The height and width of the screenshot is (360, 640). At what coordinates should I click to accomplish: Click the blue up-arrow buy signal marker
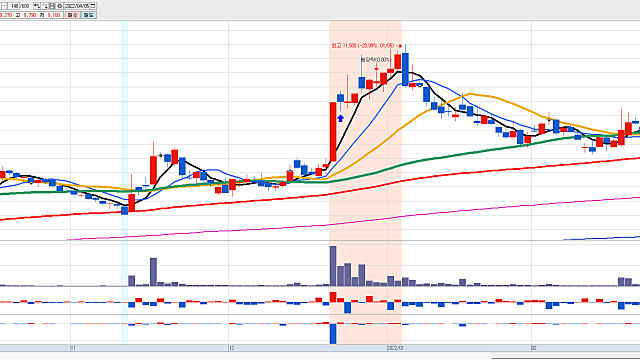tap(340, 118)
